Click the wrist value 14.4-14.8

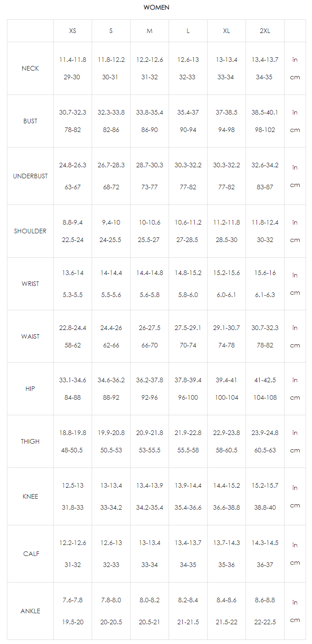click(149, 273)
